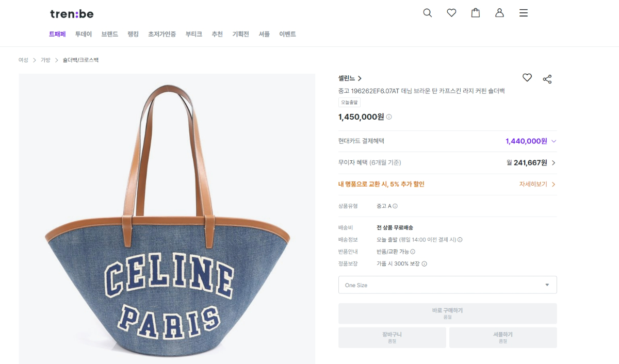
Task: Click the 자세히보기 link
Action: coord(537,184)
